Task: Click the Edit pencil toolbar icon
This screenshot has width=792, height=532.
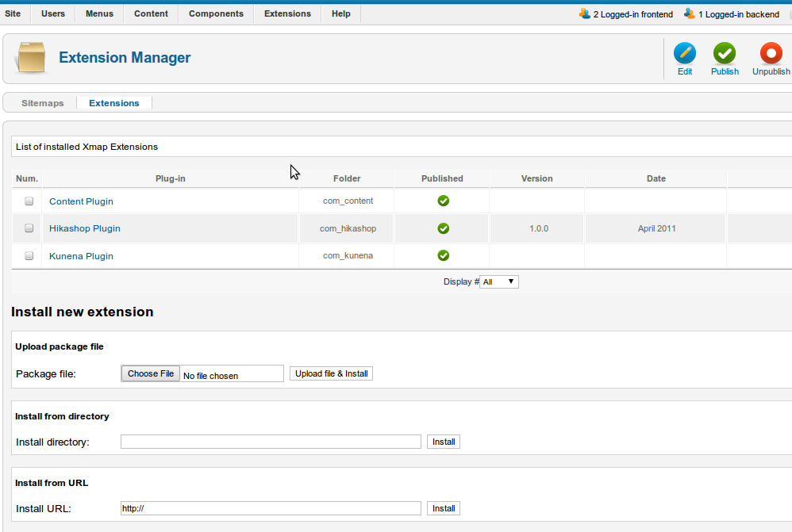Action: coord(684,54)
